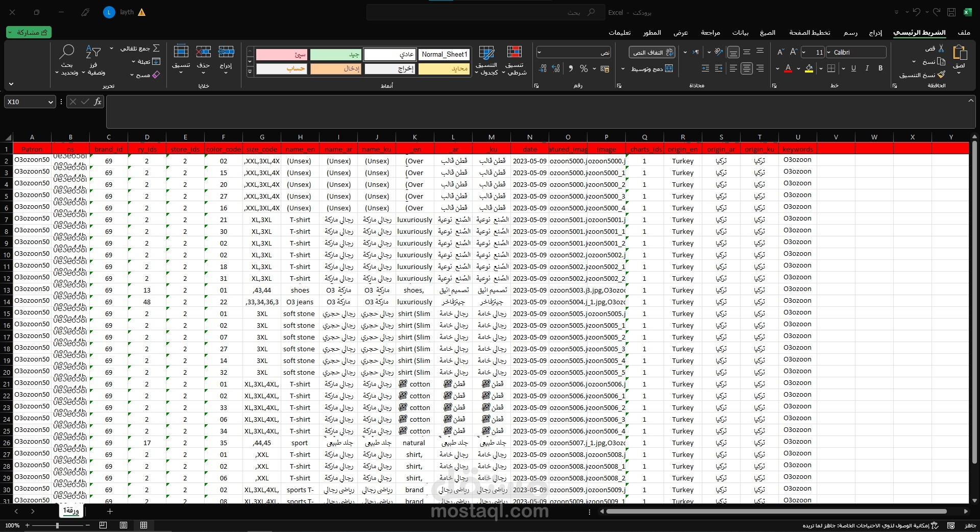980x532 pixels.
Task: Decrease font size with the smaller A
Action: point(780,52)
